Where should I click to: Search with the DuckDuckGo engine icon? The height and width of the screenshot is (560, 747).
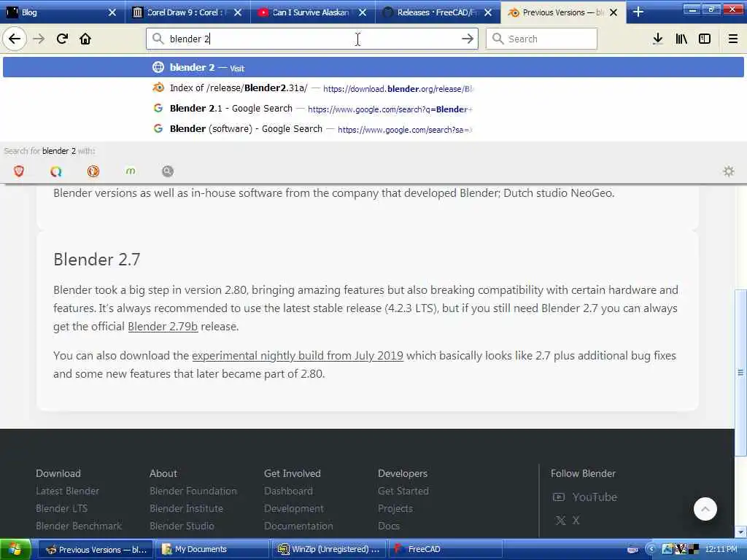(x=93, y=171)
